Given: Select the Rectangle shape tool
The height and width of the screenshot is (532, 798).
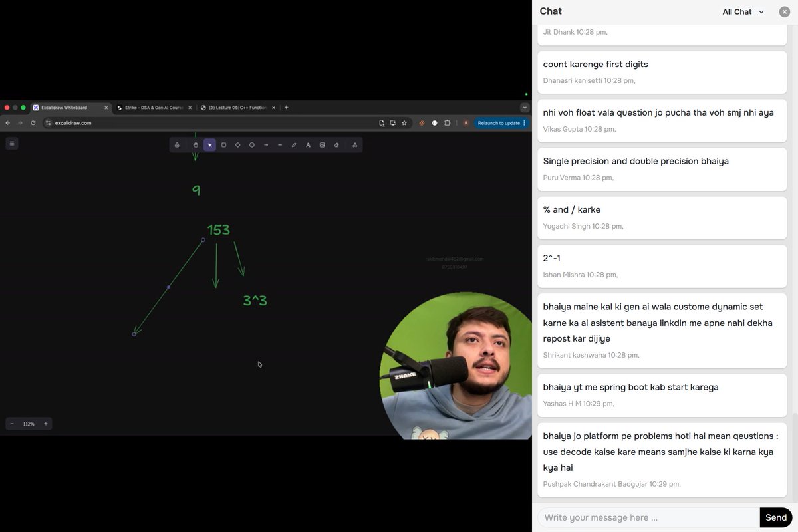Looking at the screenshot, I should coord(224,145).
